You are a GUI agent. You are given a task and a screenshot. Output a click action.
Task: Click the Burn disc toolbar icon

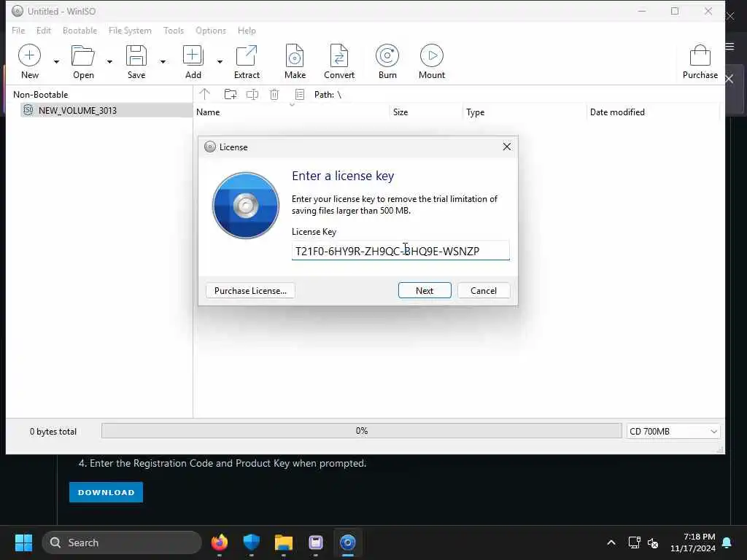[387, 55]
